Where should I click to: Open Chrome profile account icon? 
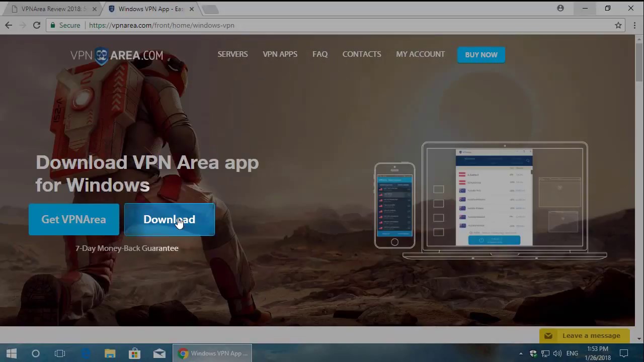[560, 8]
